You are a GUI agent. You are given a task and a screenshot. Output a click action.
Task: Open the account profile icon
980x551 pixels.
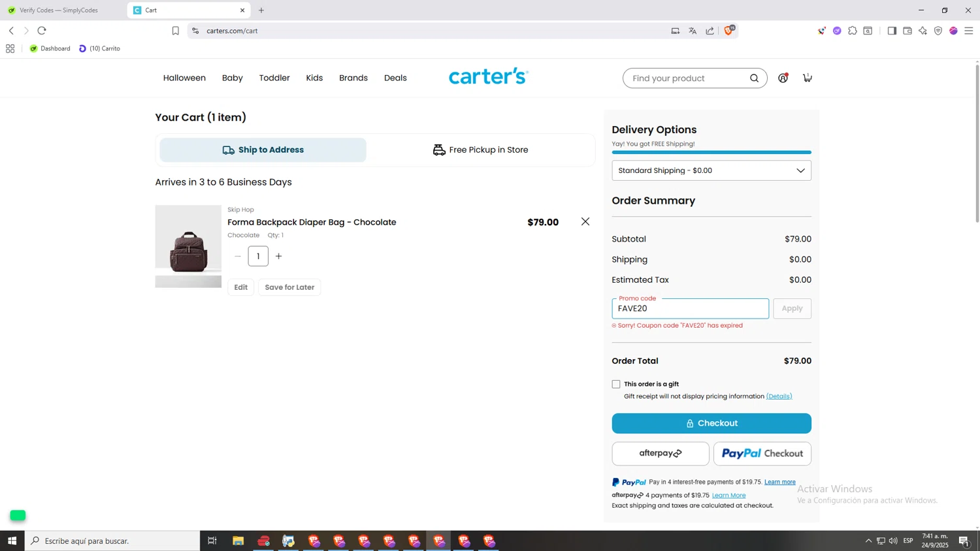click(783, 78)
